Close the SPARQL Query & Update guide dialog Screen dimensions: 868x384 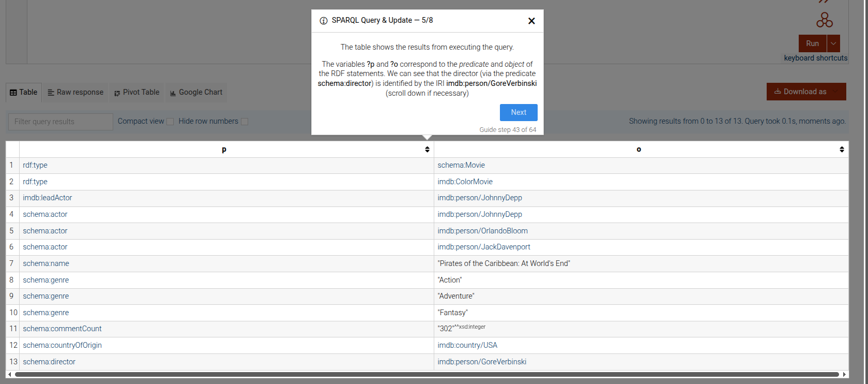click(x=531, y=21)
